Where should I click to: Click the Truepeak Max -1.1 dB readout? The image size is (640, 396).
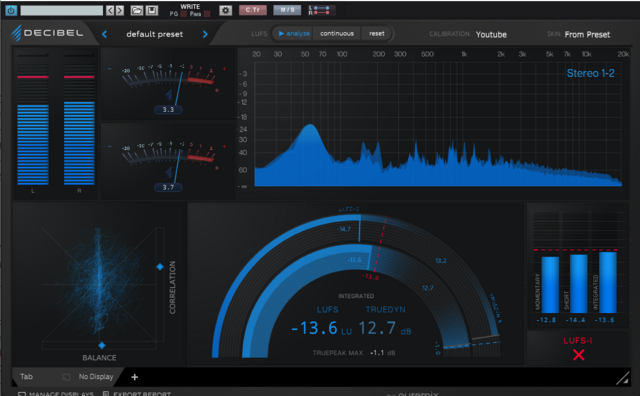pyautogui.click(x=354, y=353)
